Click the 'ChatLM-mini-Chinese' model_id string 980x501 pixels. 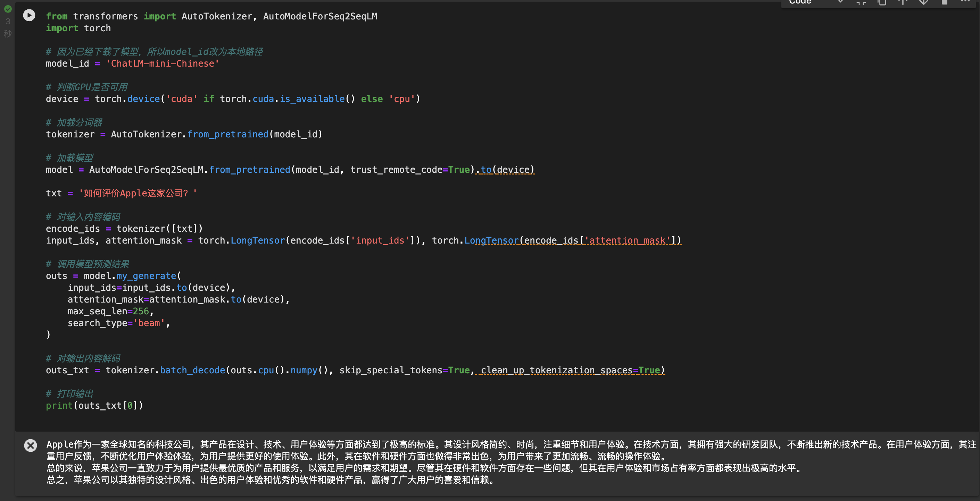[163, 63]
